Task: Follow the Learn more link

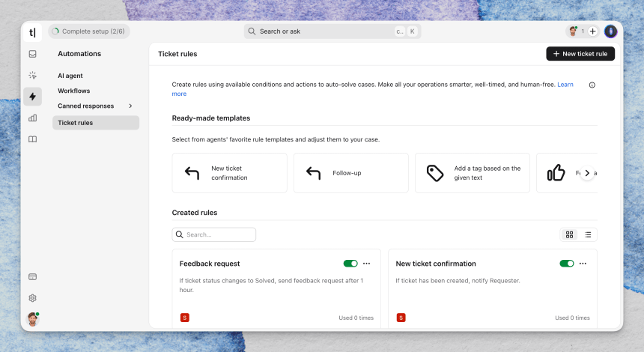Action: coord(565,85)
